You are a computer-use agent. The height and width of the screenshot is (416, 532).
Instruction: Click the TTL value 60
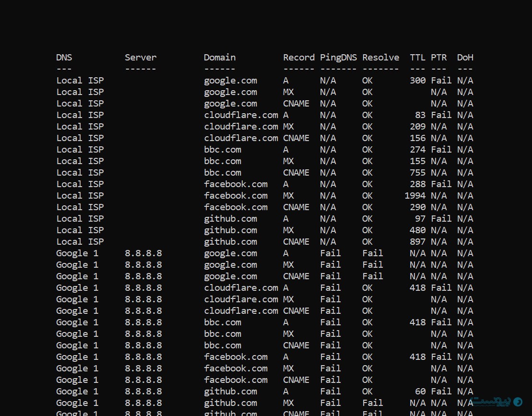420,392
